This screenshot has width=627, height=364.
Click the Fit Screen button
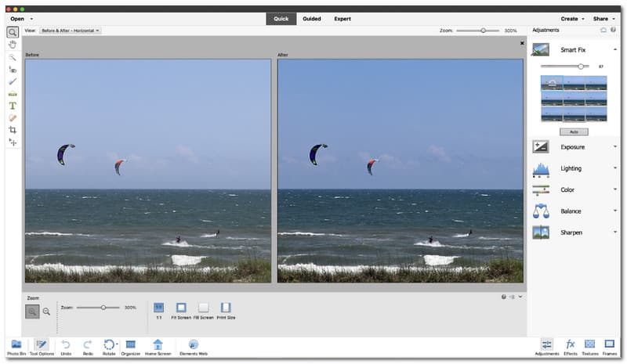point(181,311)
